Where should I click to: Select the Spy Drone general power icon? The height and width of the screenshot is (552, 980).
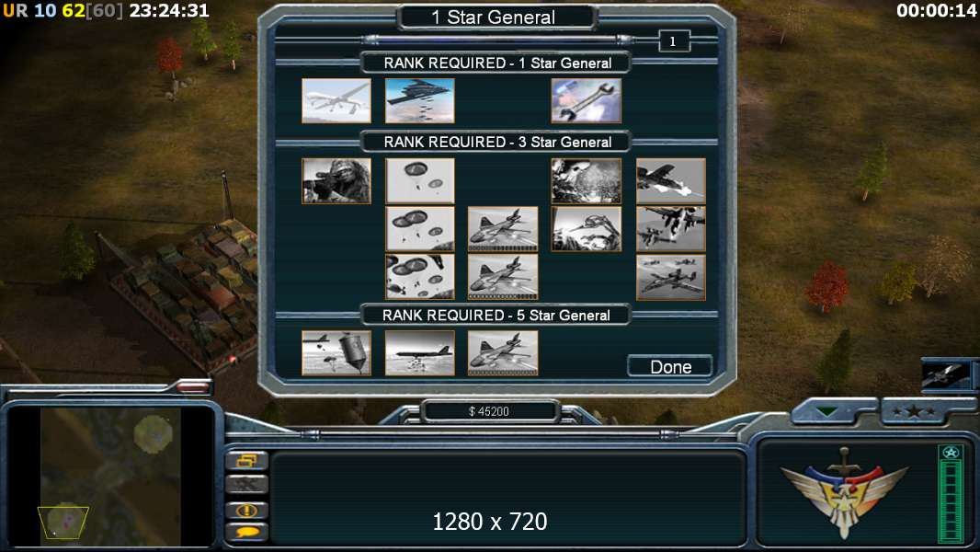point(336,100)
